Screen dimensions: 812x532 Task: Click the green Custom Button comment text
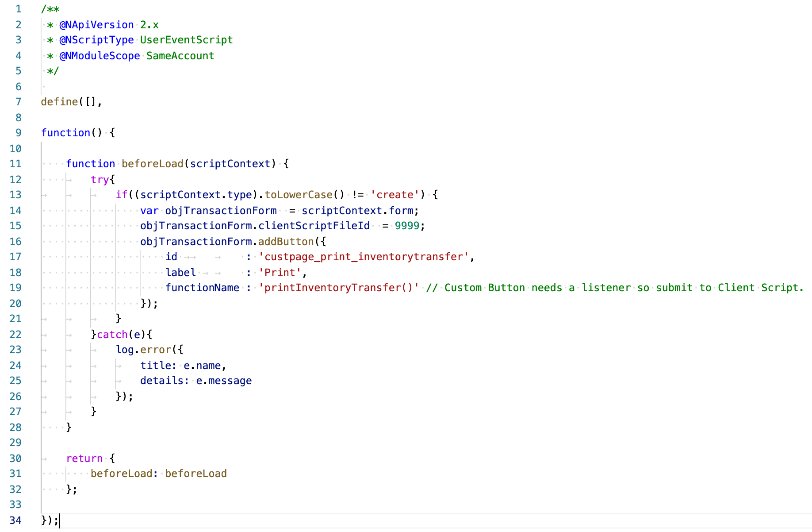pyautogui.click(x=615, y=288)
